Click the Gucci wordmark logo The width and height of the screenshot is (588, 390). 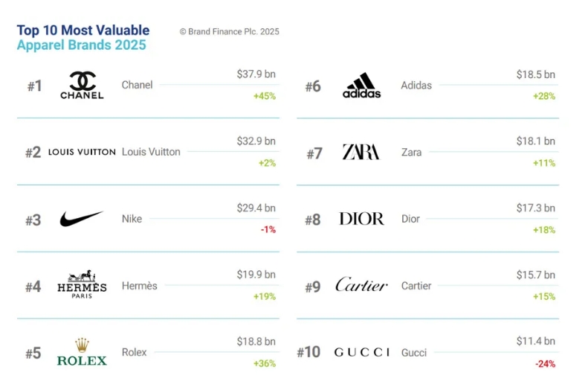coord(361,352)
